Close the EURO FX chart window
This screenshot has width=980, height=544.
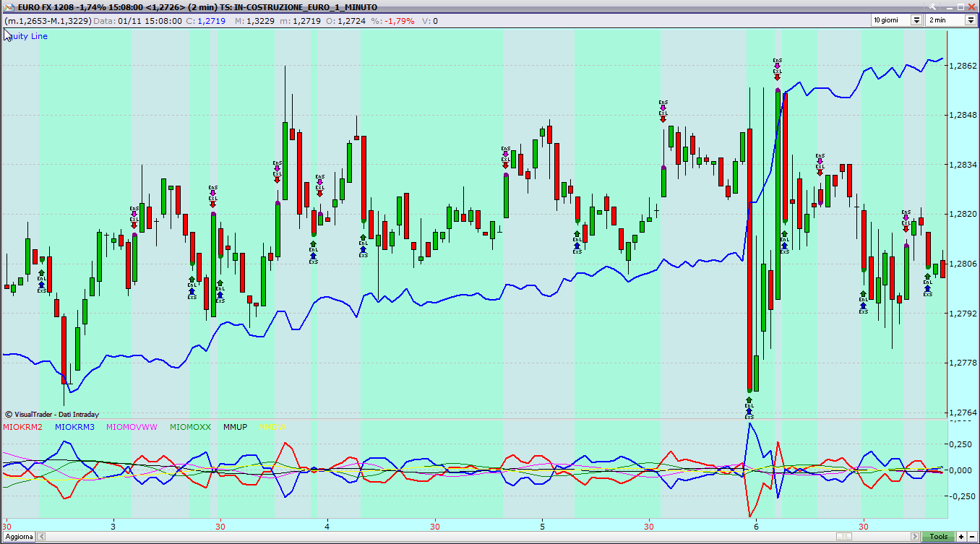click(x=971, y=7)
